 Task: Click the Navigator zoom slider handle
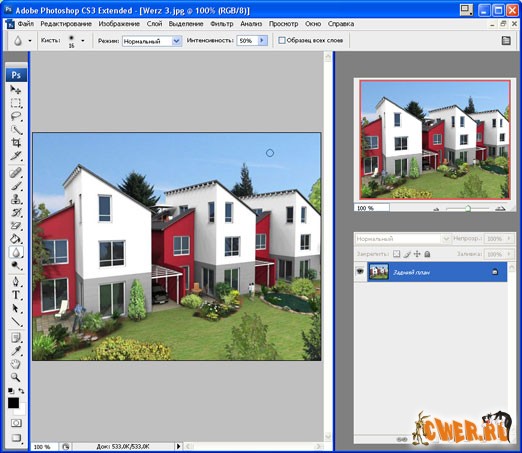468,209
